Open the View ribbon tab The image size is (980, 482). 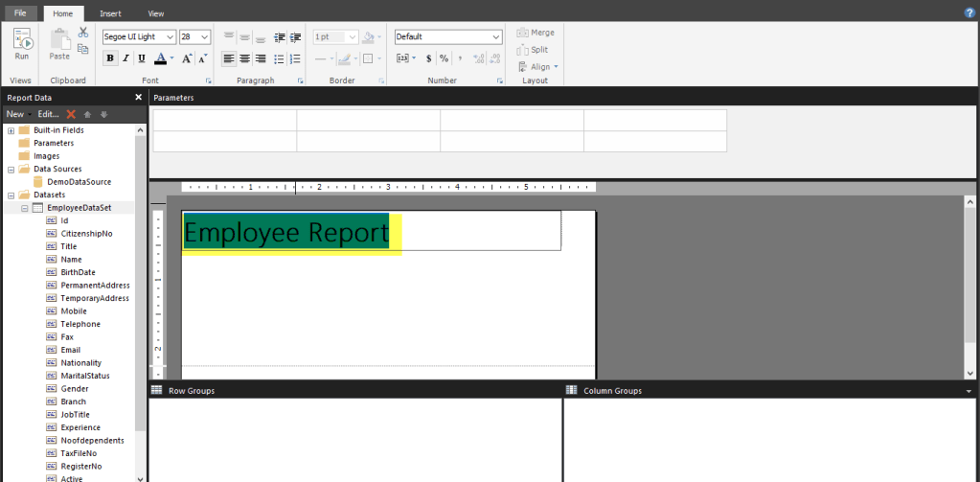click(156, 13)
